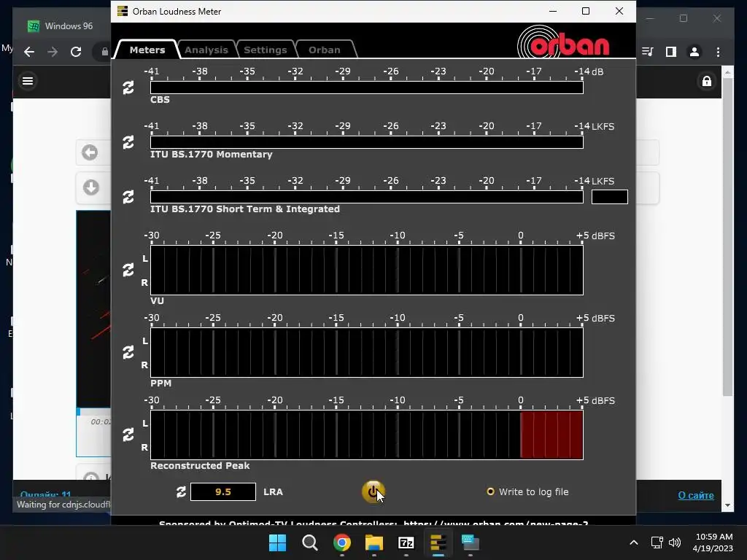Open Chrome from the taskbar

pos(342,542)
